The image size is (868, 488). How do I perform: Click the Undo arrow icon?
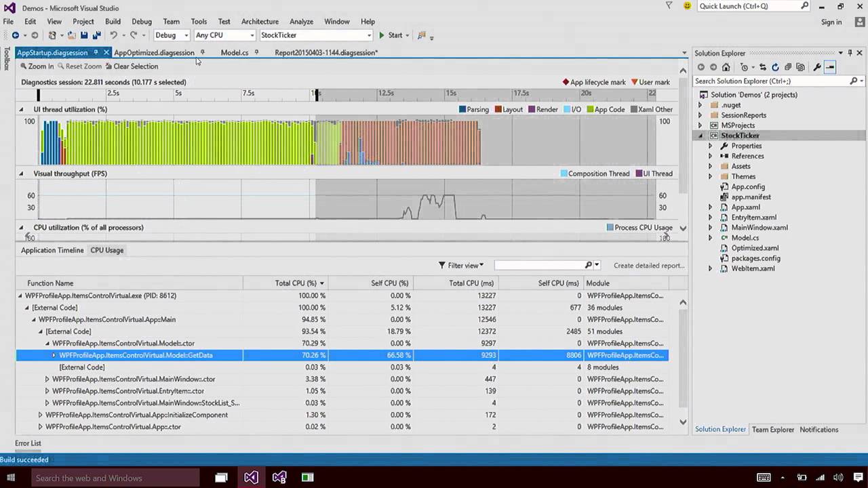(x=113, y=35)
